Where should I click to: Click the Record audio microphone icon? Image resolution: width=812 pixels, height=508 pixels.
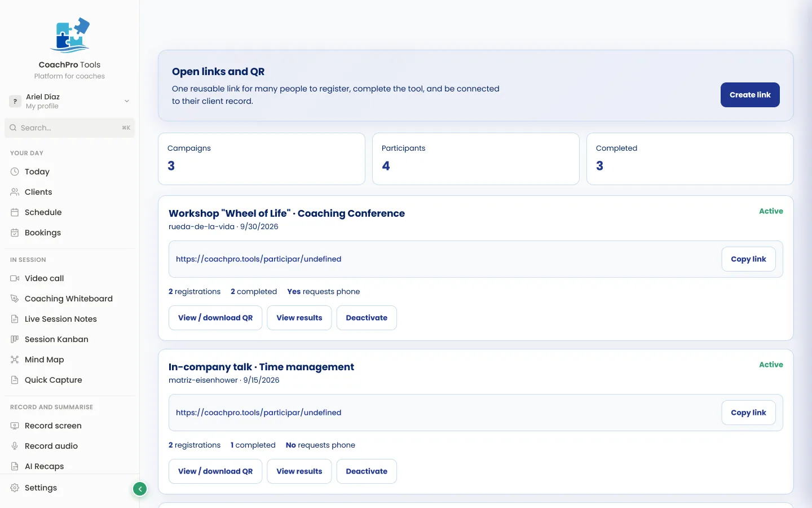(15, 446)
